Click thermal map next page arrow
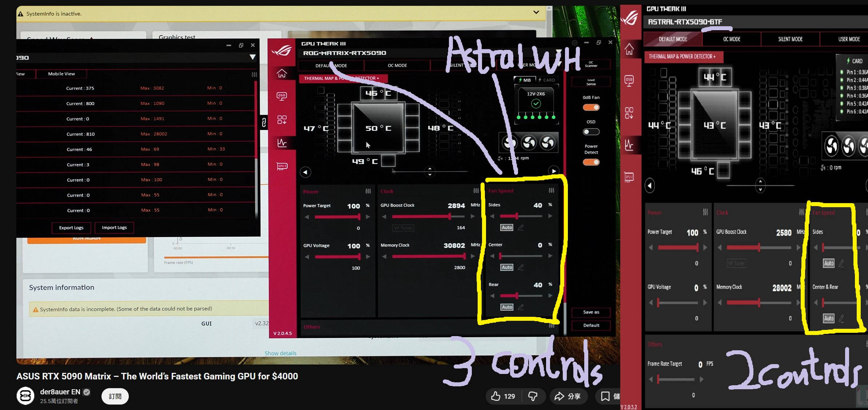Image resolution: width=868 pixels, height=410 pixels. [x=553, y=171]
